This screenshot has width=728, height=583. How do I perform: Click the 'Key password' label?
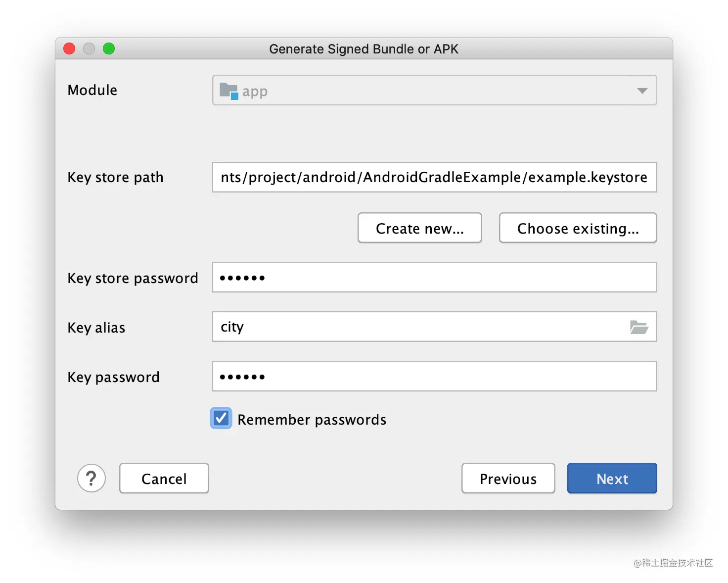click(x=113, y=377)
